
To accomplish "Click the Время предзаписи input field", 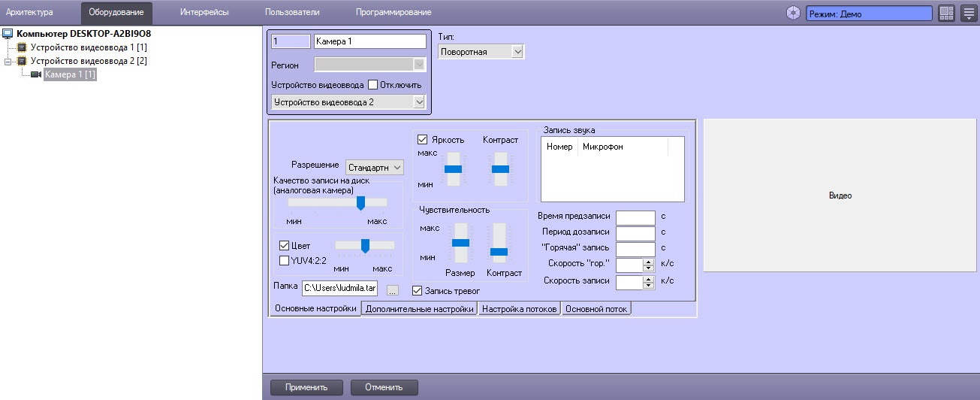I will (635, 218).
